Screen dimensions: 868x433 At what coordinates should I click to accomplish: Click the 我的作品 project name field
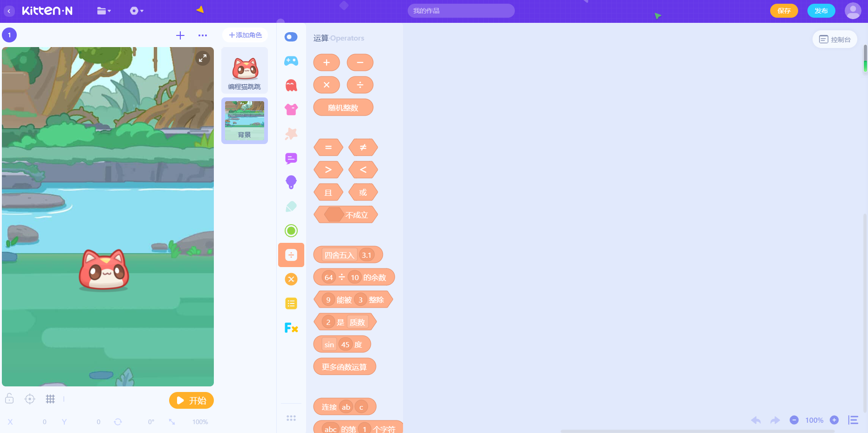coord(461,11)
